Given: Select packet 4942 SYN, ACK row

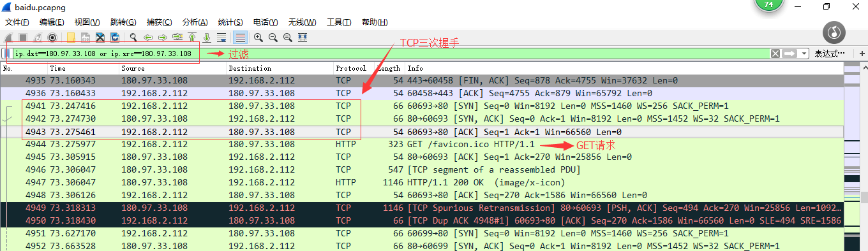Looking at the screenshot, I should 421,119.
